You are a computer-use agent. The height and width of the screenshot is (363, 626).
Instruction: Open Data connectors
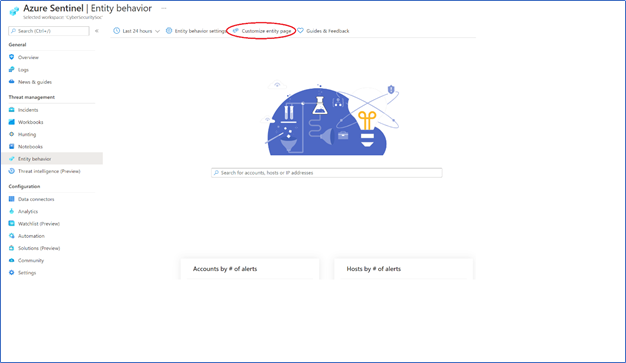coord(36,199)
